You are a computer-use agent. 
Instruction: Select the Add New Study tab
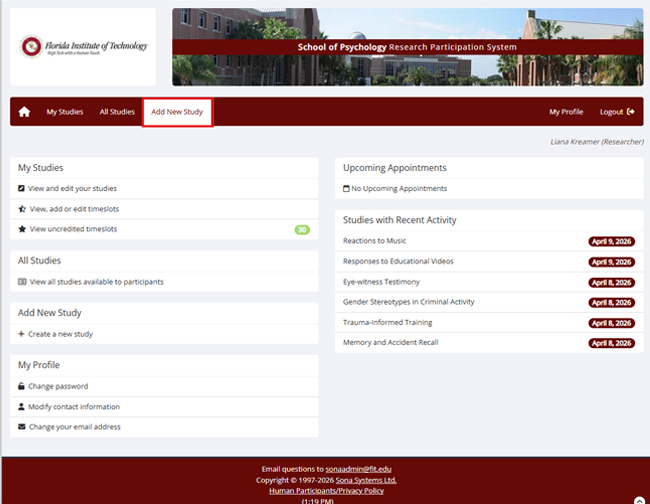(x=177, y=112)
